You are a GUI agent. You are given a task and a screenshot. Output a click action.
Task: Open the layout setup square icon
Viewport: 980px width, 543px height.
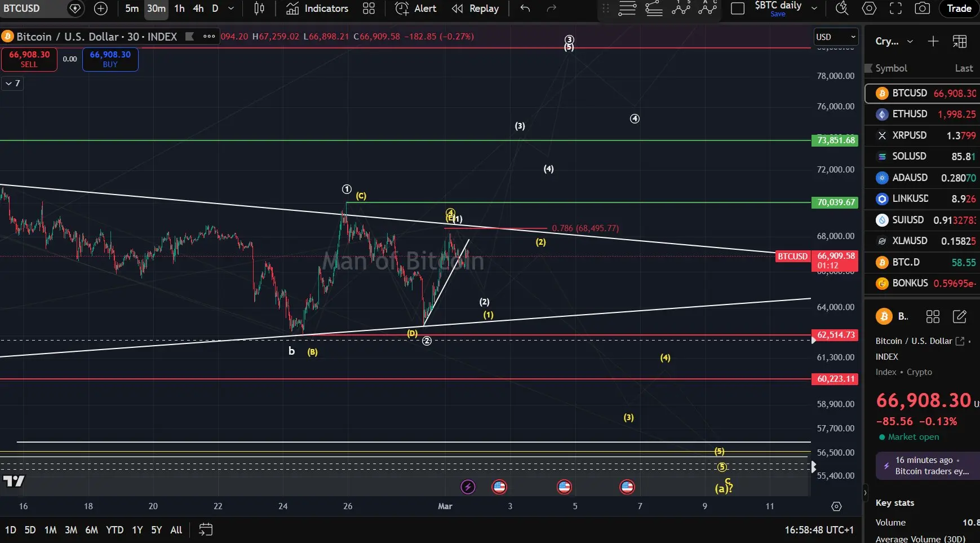737,8
